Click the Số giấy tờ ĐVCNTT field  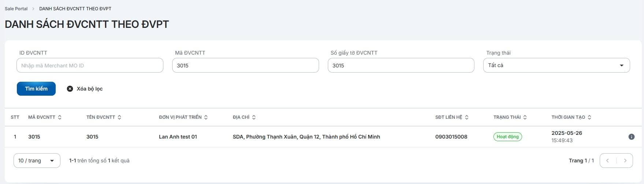click(401, 66)
